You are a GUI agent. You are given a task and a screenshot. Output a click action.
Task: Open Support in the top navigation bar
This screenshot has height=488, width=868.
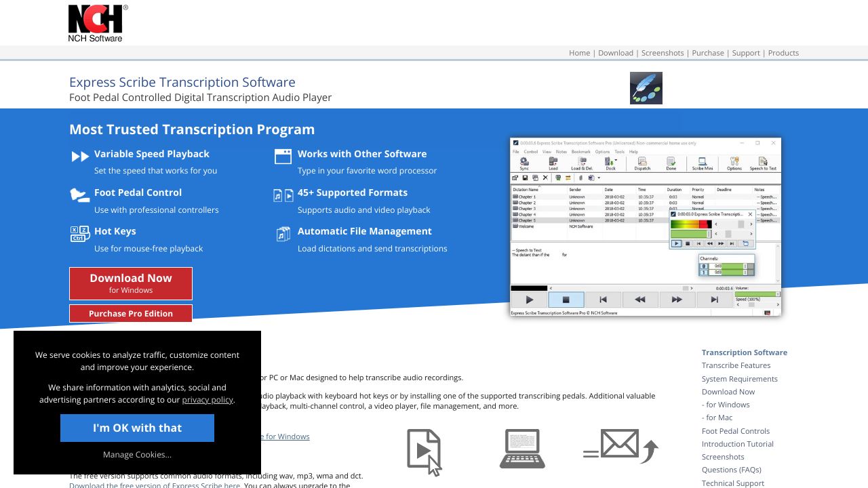tap(746, 53)
